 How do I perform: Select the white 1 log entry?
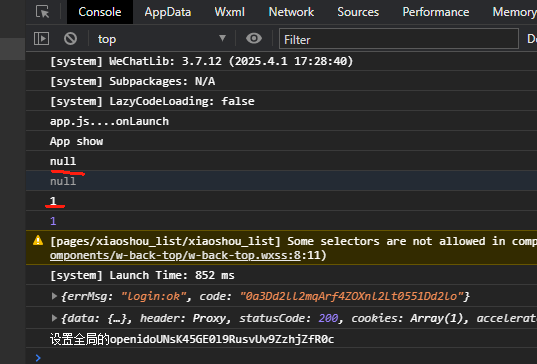pyautogui.click(x=282, y=201)
